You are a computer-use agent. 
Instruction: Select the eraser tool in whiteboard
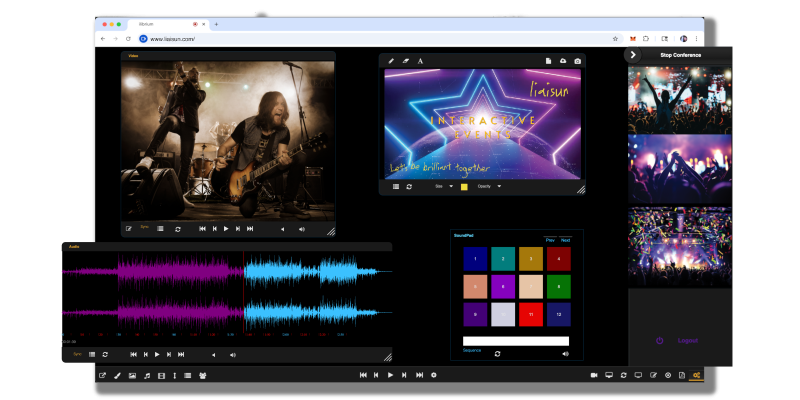tap(405, 61)
